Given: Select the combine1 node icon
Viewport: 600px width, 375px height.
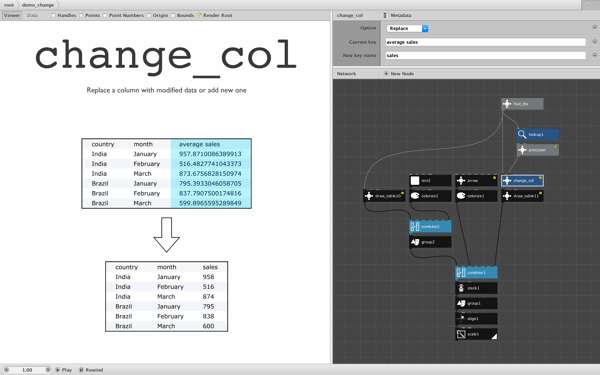Looking at the screenshot, I should [x=461, y=272].
